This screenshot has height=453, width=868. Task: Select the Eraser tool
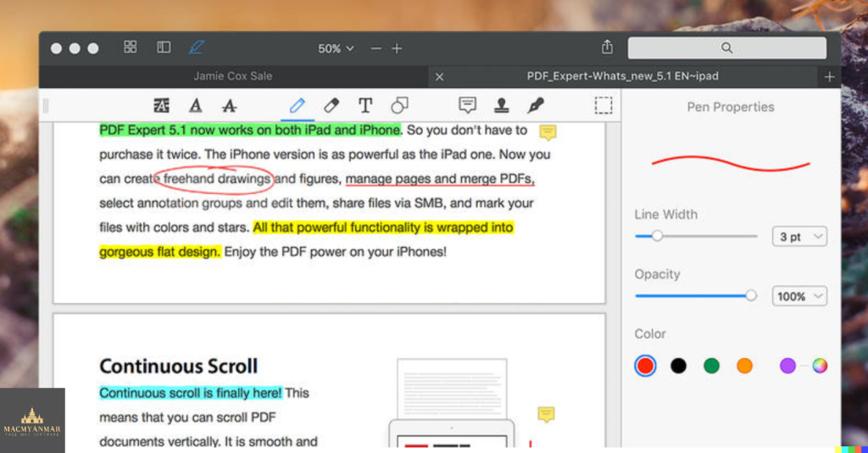331,105
